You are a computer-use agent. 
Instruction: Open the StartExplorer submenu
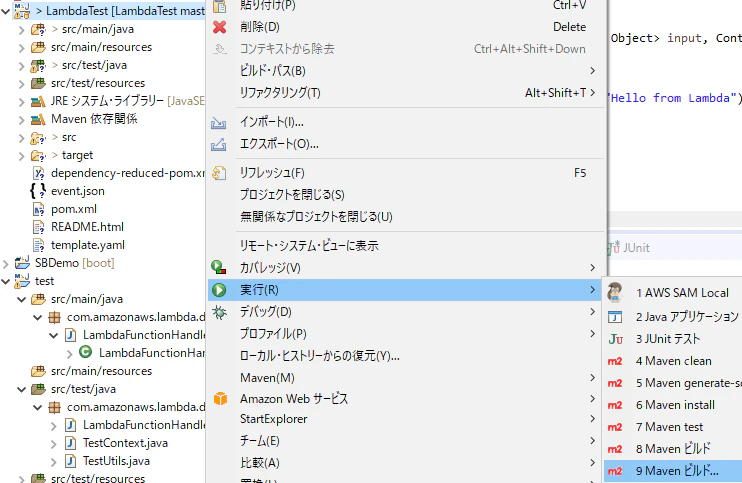tap(407, 419)
